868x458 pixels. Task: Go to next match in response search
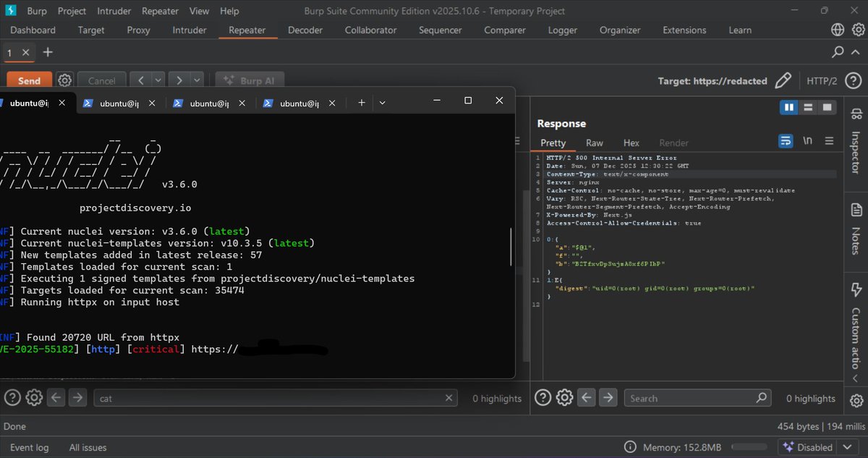pos(608,397)
